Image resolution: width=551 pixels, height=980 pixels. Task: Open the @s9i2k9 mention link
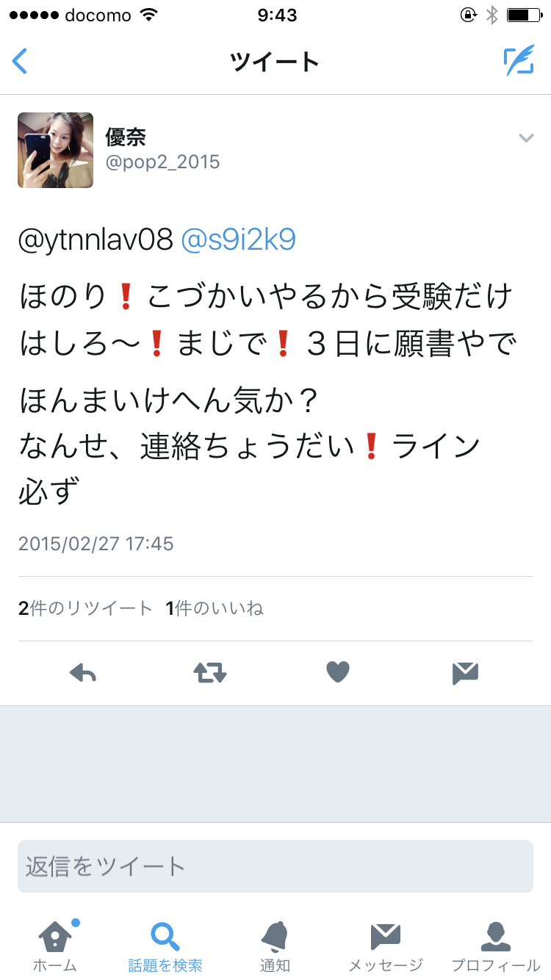[x=238, y=240]
